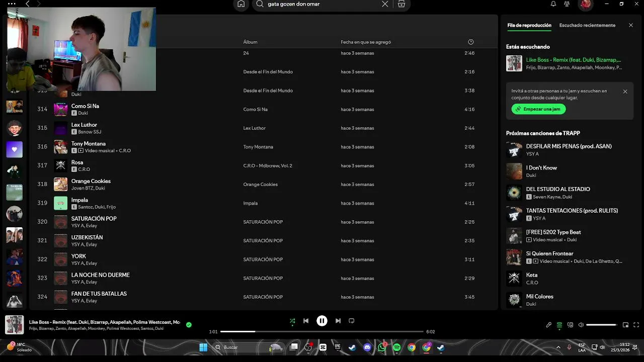Open Windows Start menu
This screenshot has height=362, width=644.
pos(203,347)
